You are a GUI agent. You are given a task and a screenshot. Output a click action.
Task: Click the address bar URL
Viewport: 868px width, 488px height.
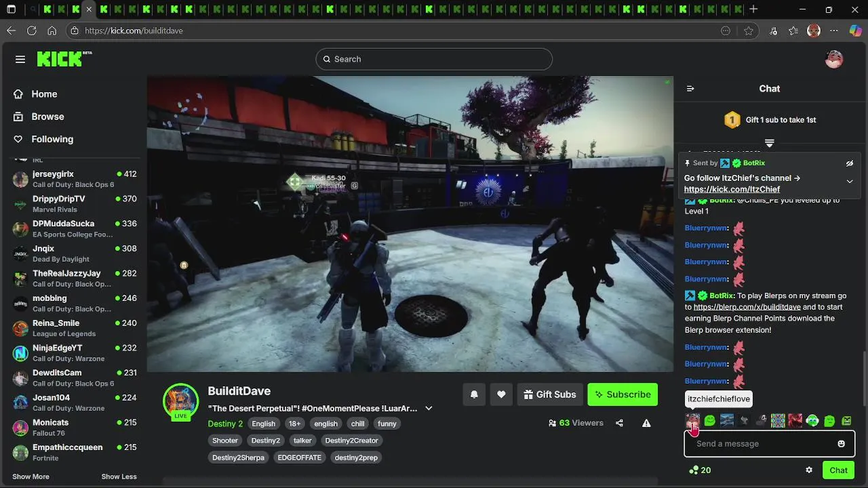click(x=134, y=30)
